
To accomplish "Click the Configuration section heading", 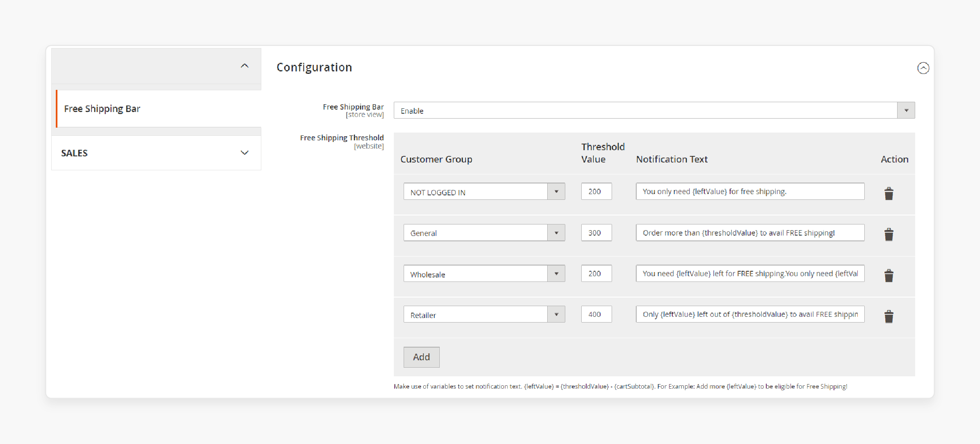I will [314, 67].
